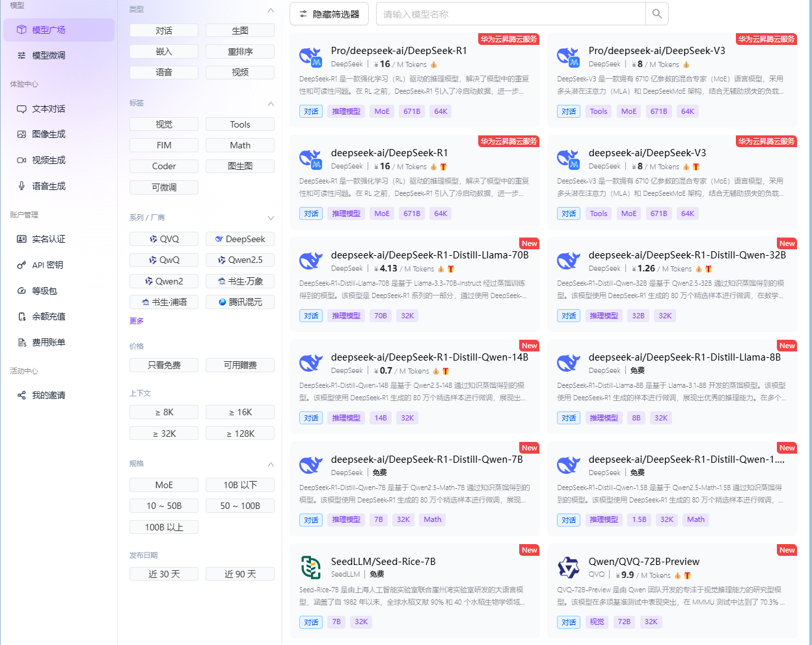This screenshot has height=645, width=812.
Task: Select the 可用赠费 price filter
Action: 240,365
